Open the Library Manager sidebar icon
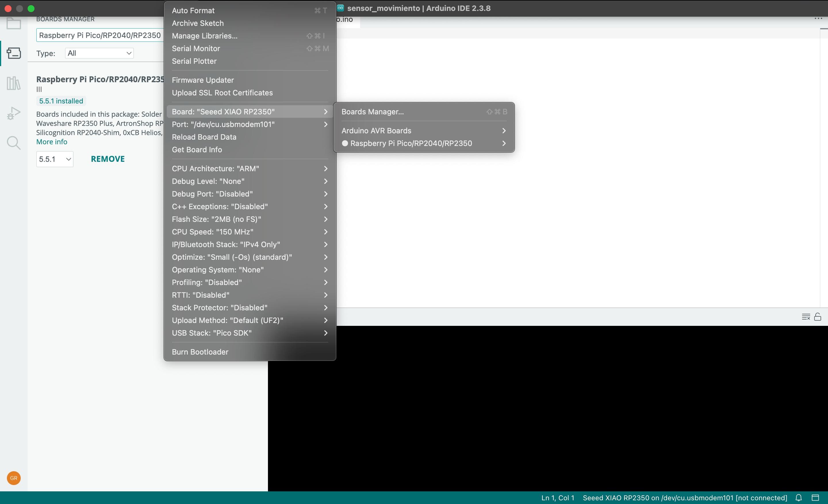828x504 pixels. point(14,83)
